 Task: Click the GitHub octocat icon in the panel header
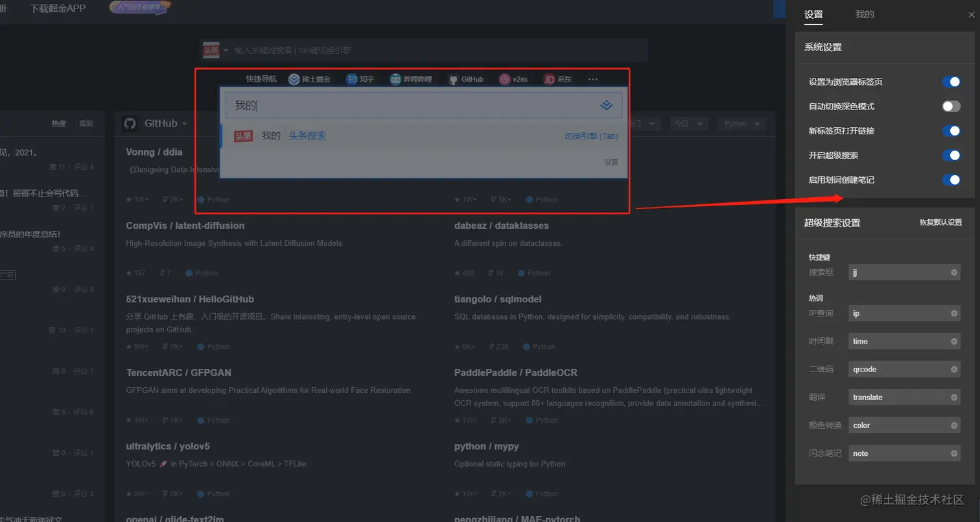click(x=130, y=123)
